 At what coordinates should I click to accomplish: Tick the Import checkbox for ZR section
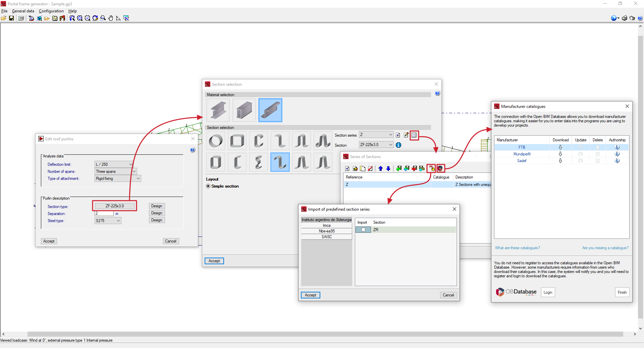[x=363, y=230]
